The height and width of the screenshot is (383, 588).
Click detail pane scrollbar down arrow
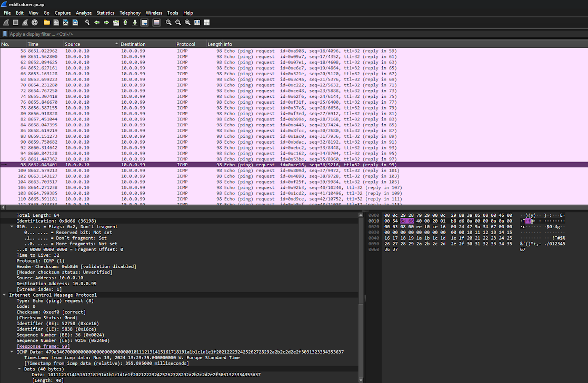(361, 380)
